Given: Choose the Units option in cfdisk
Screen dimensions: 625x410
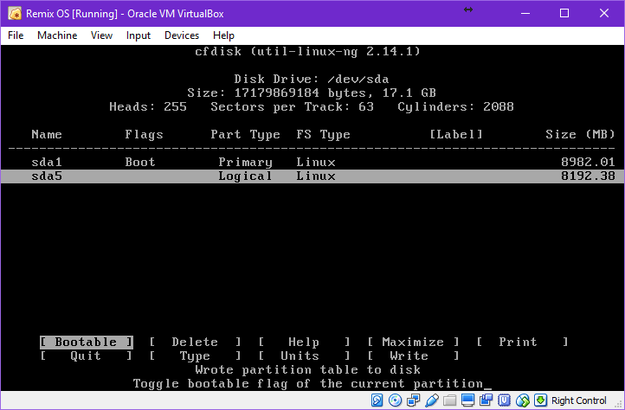Looking at the screenshot, I should pos(304,356).
